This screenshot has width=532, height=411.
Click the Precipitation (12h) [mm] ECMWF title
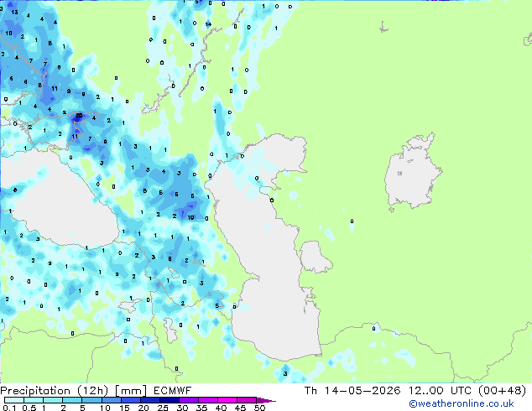coord(96,391)
